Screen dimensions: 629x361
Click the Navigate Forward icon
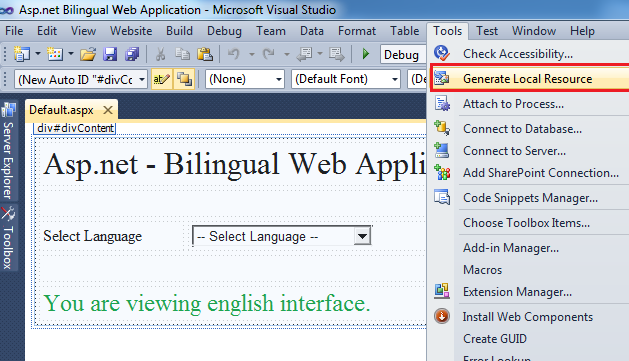(x=337, y=54)
